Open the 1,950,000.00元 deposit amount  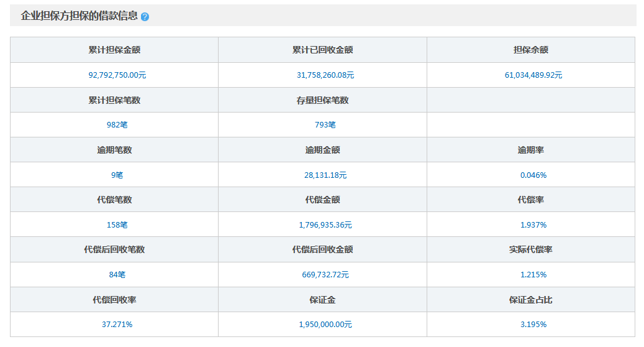[x=325, y=325]
